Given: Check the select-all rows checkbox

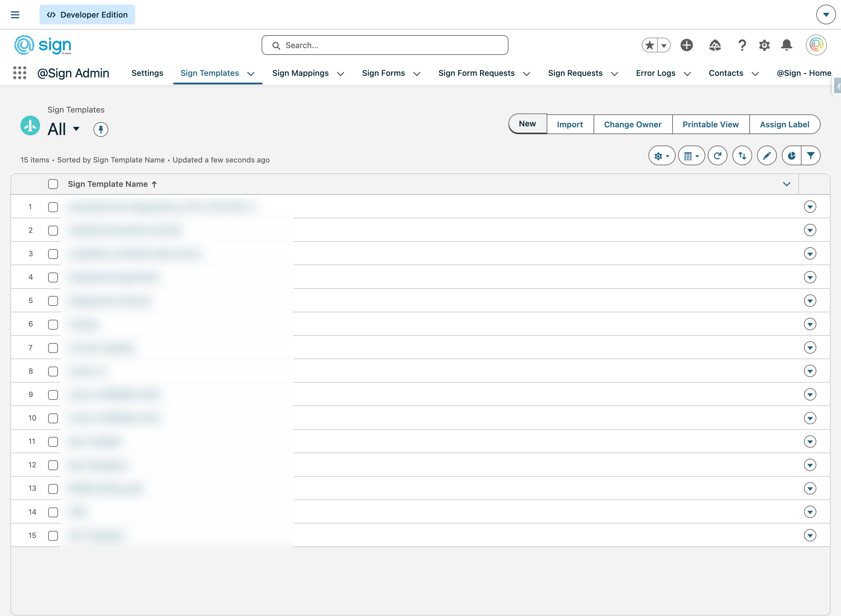Looking at the screenshot, I should coord(53,184).
